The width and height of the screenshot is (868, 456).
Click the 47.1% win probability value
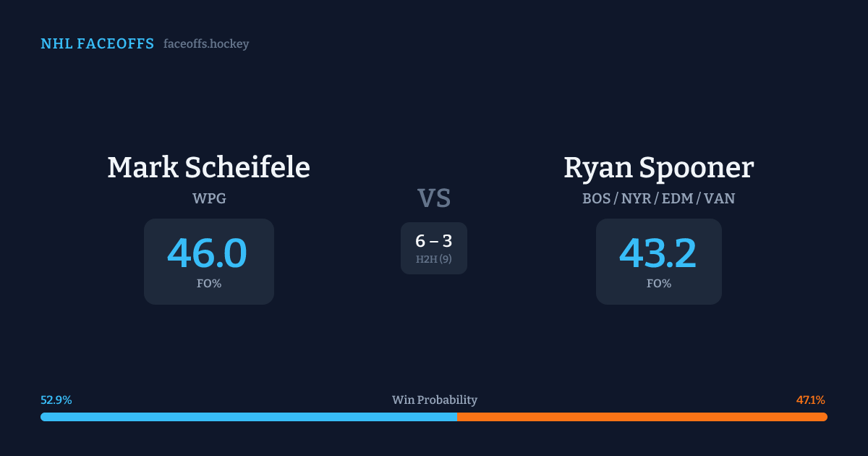click(810, 400)
